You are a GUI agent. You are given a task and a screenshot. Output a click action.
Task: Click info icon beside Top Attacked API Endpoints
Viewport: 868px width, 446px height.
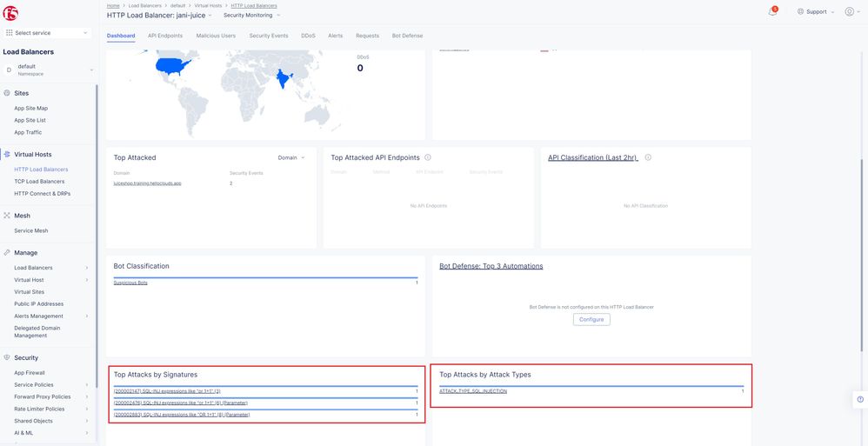(427, 157)
